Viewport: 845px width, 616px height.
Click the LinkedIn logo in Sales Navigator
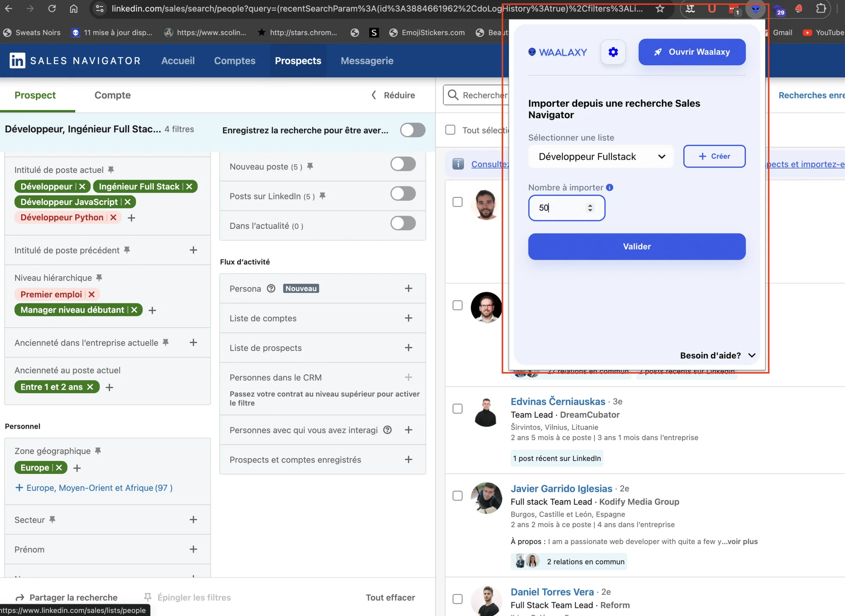coord(17,60)
